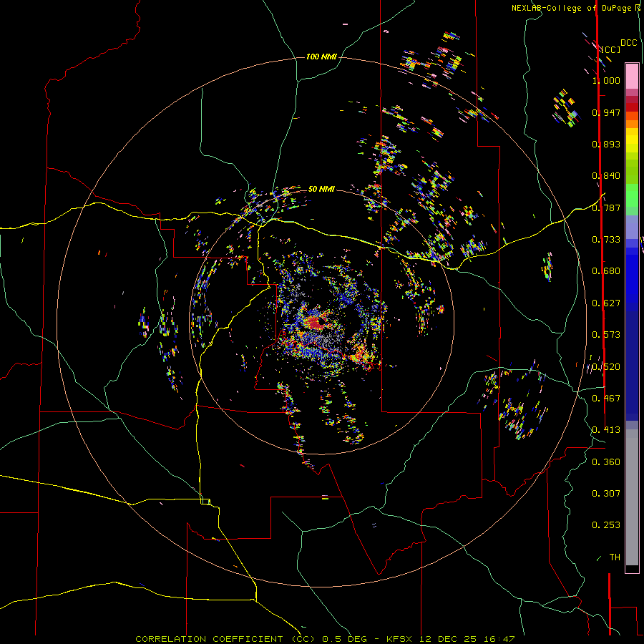Select the 0.733 scale value
This screenshot has height=644, width=644.
point(606,240)
